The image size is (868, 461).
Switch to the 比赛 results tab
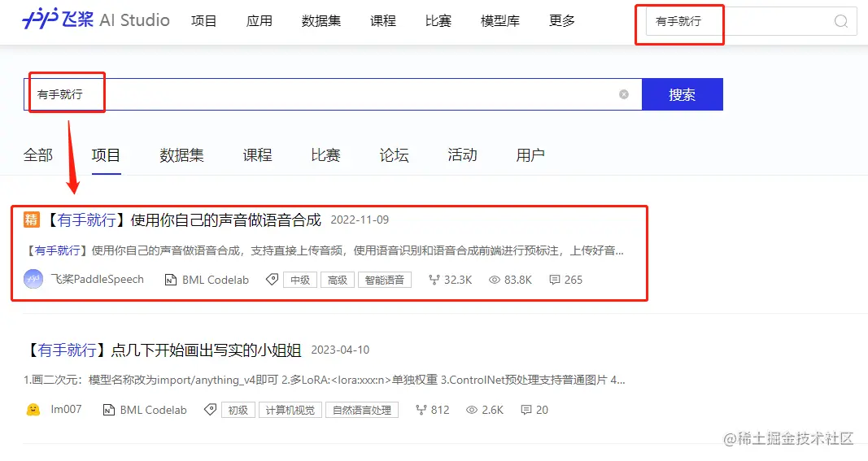click(325, 155)
